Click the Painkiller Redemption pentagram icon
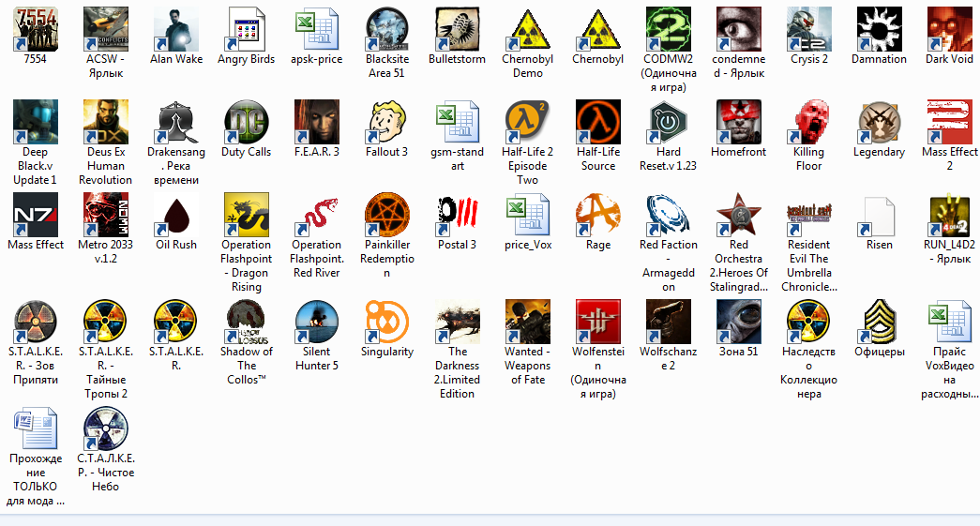Image resolution: width=980 pixels, height=526 pixels. pos(387,215)
